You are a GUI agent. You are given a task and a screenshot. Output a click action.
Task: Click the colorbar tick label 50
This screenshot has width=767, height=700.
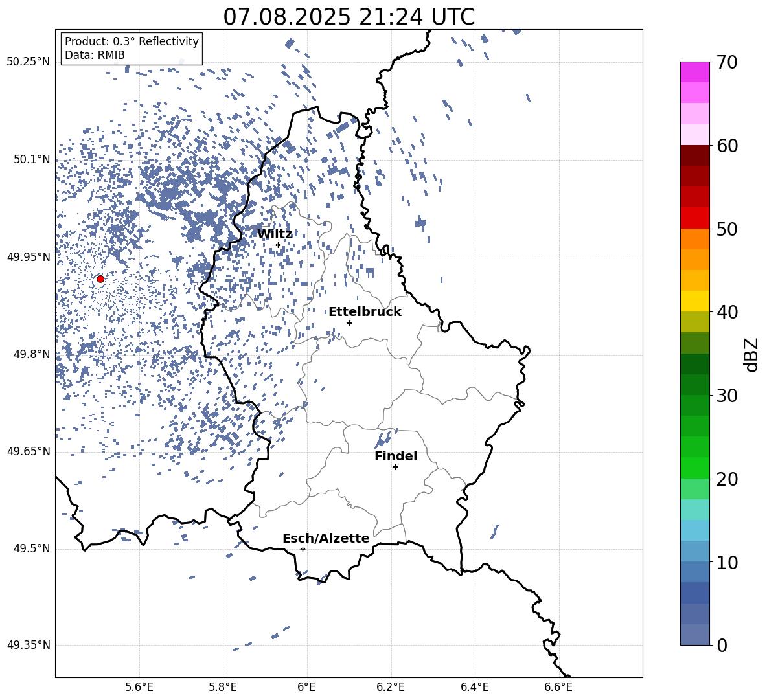[727, 229]
